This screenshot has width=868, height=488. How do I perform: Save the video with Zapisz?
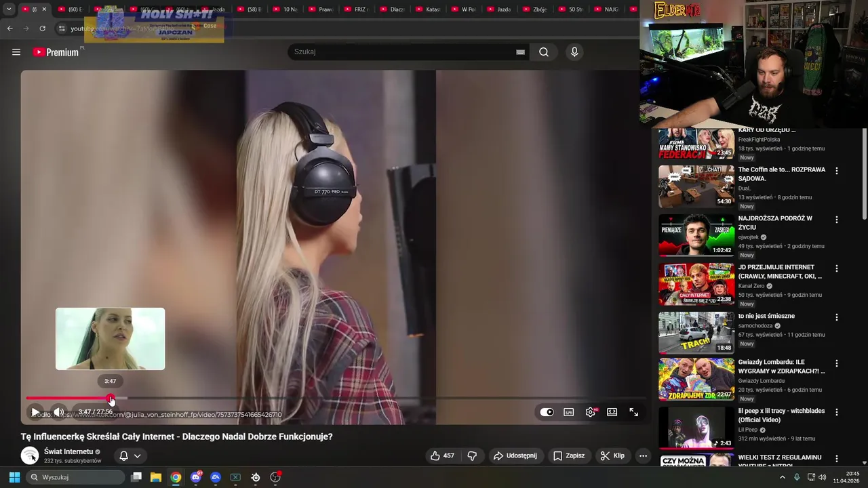pos(568,456)
